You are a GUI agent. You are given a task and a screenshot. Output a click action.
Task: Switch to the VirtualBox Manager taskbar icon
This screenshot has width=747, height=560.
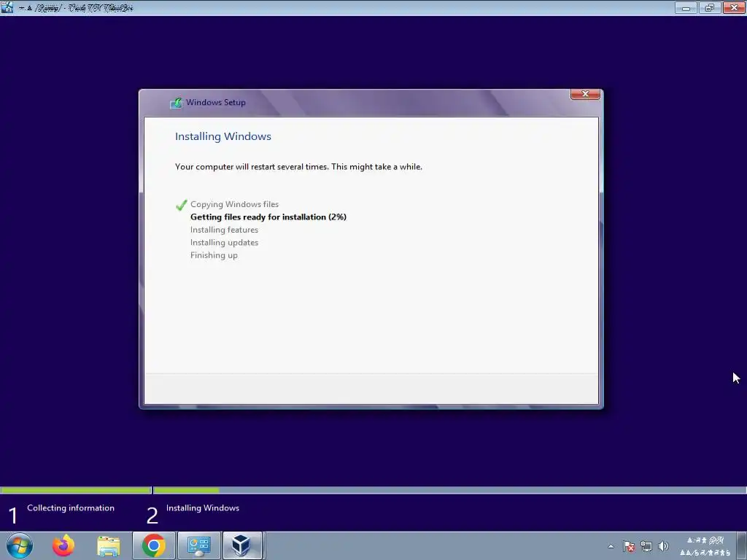198,545
